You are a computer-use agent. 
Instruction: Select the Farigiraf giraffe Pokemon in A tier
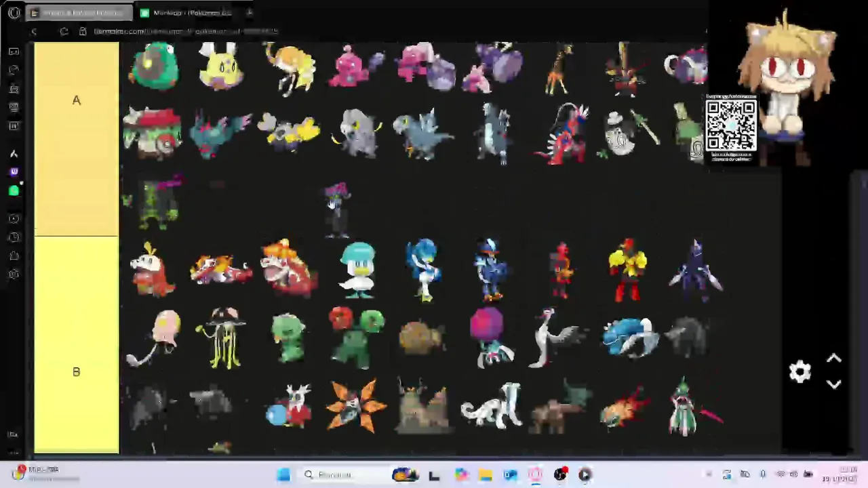tap(559, 69)
